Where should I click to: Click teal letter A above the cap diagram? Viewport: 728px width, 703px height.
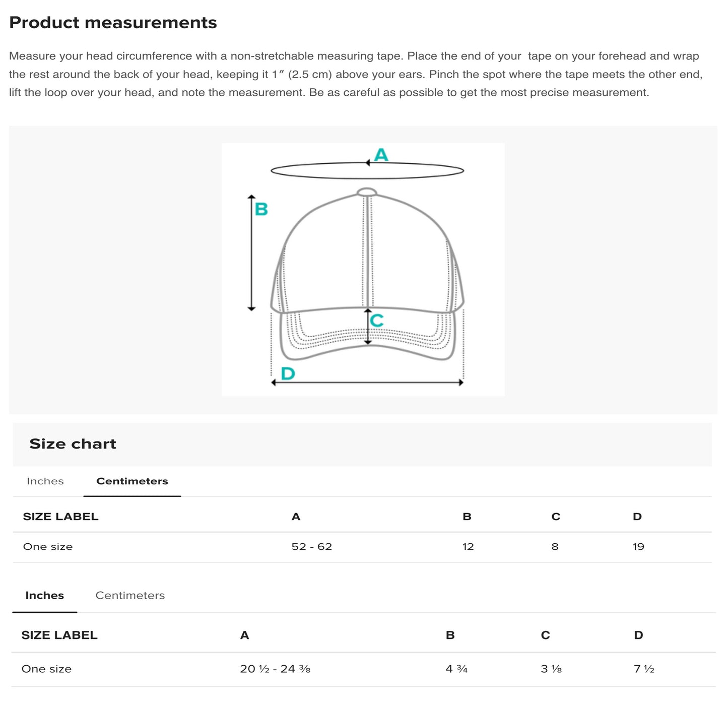click(381, 155)
